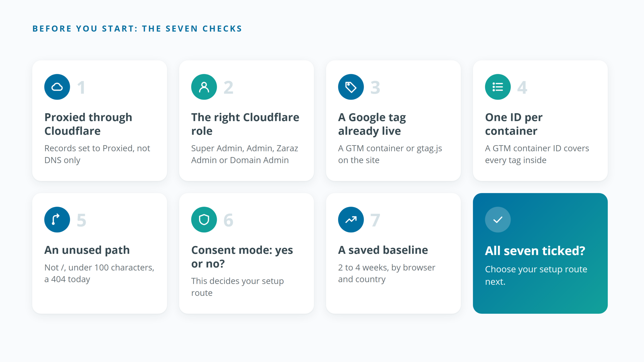Select 'The right Cloudflare role' heading
644x362 pixels.
coord(245,124)
